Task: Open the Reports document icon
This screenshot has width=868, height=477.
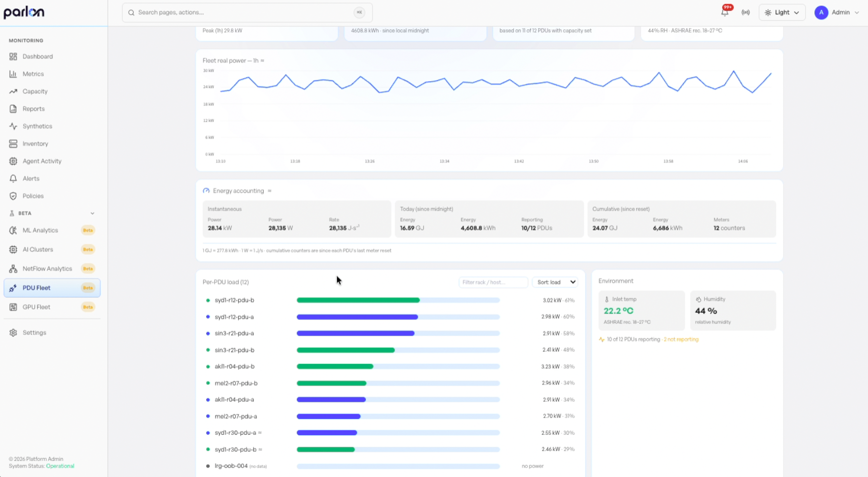Action: point(13,109)
